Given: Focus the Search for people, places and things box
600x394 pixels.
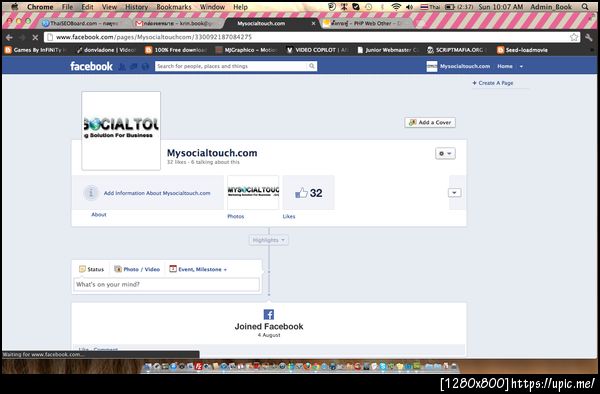Looking at the screenshot, I should 231,66.
